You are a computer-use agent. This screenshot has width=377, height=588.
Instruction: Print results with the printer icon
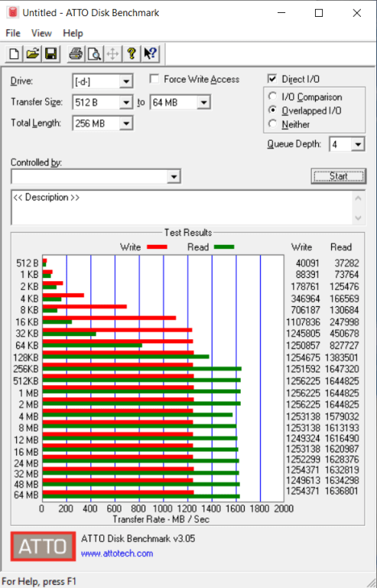tap(76, 54)
